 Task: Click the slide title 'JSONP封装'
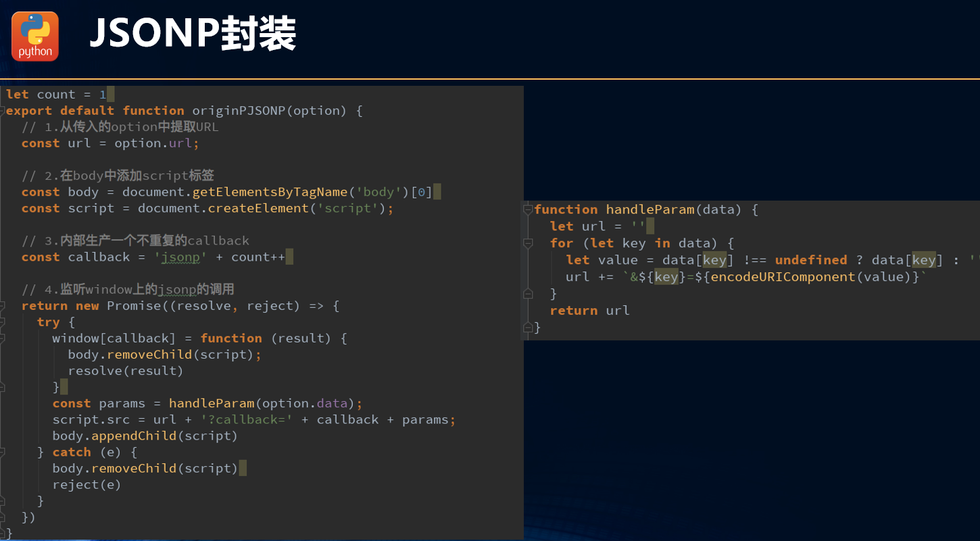(x=193, y=34)
